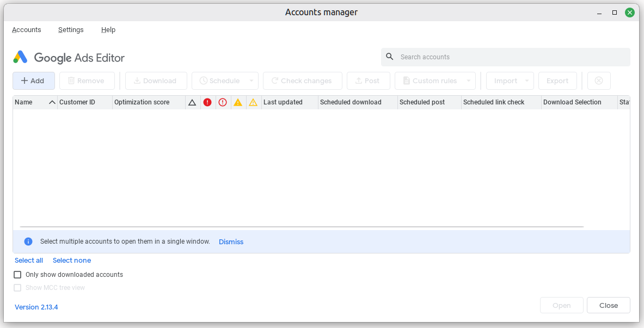Click the circled X cancel icon
Image resolution: width=644 pixels, height=328 pixels.
coord(599,81)
